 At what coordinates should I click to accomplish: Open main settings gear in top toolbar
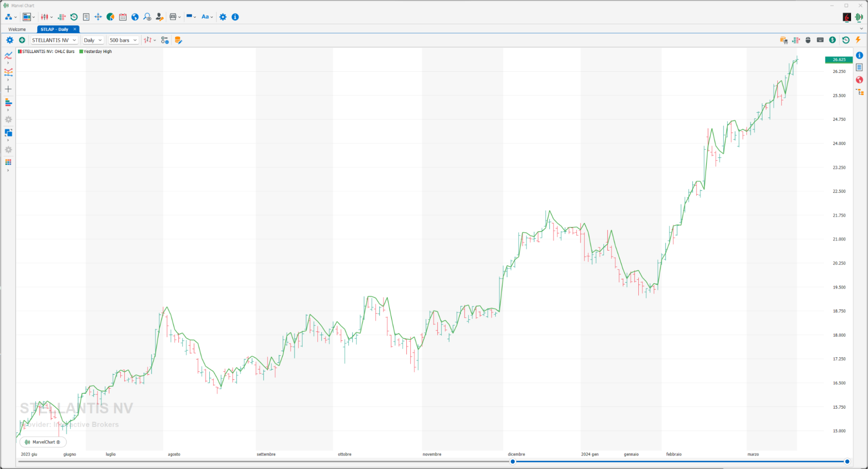(223, 17)
